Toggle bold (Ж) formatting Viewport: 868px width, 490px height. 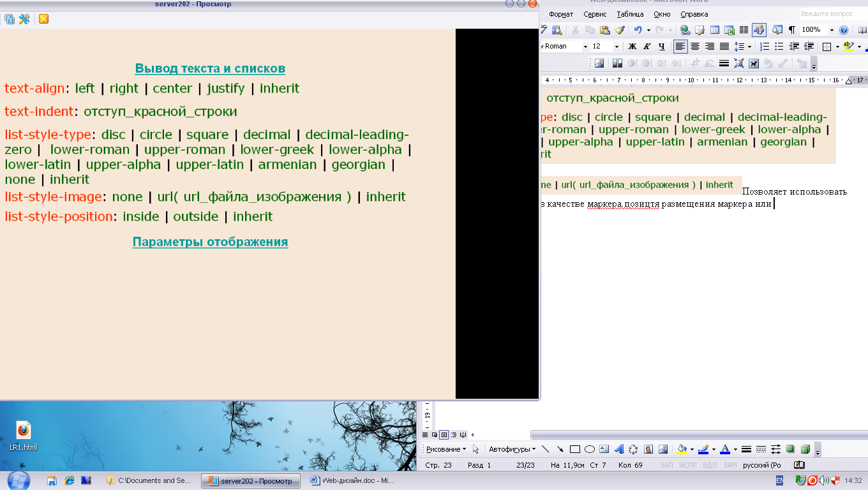tap(632, 47)
